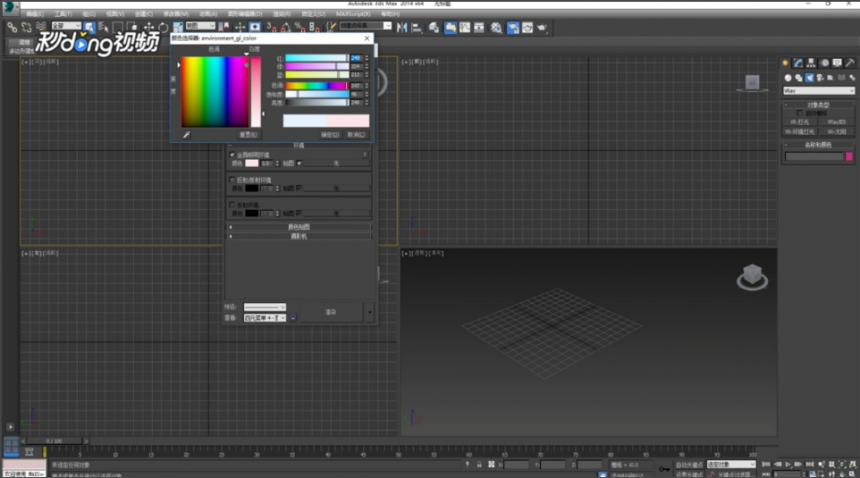Open the Help menu
Image resolution: width=860 pixels, height=478 pixels.
(x=391, y=14)
